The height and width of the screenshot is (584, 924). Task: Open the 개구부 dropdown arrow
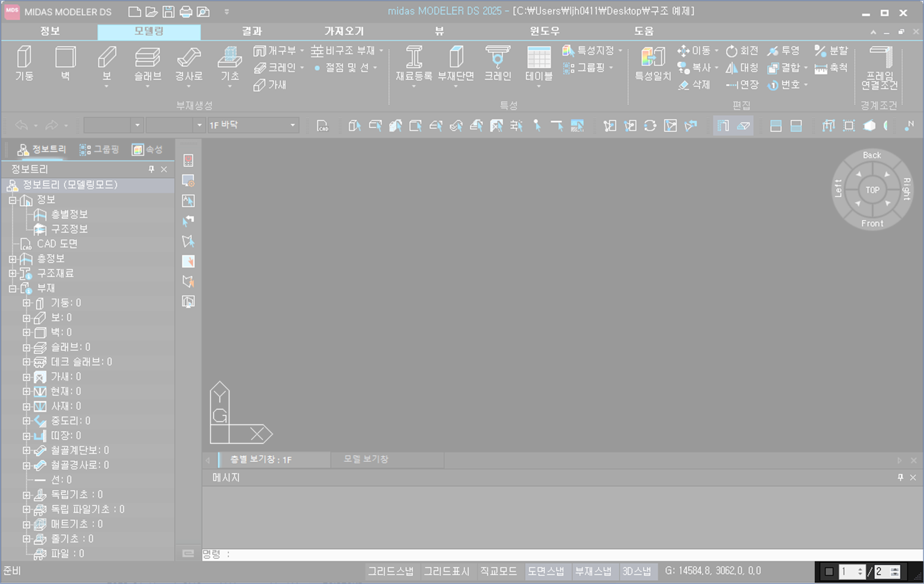pos(302,51)
